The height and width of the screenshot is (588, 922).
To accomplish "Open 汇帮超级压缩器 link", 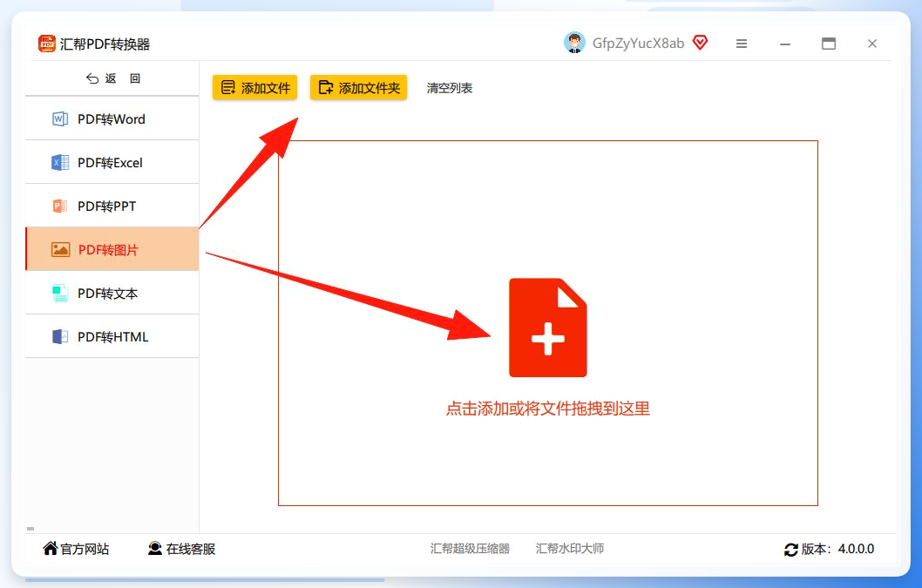I will (470, 549).
